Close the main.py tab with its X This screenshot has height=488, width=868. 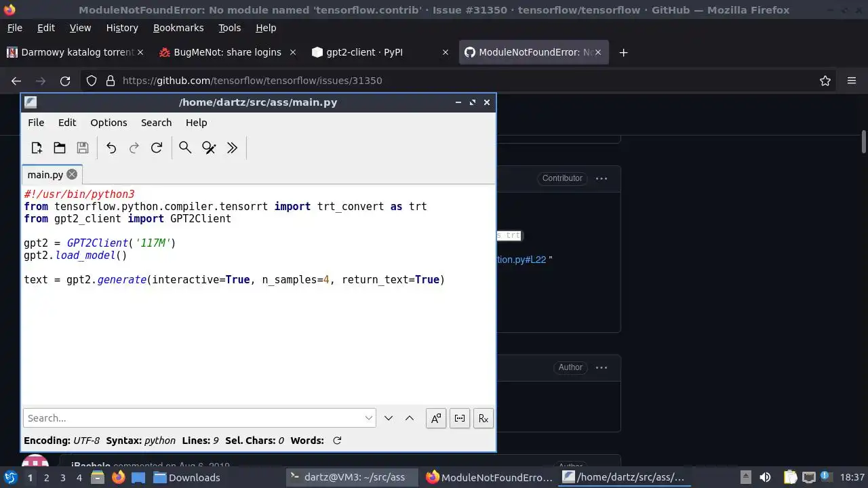(72, 174)
